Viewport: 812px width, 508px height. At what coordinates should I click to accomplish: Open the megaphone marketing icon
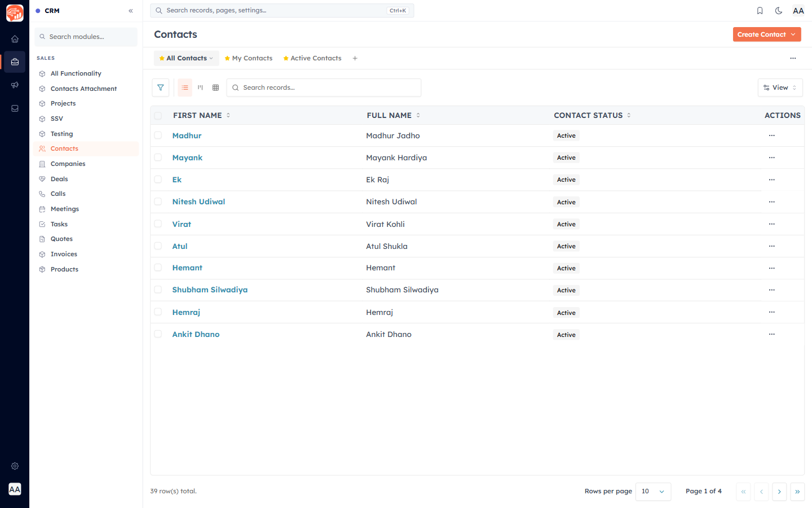click(x=15, y=85)
